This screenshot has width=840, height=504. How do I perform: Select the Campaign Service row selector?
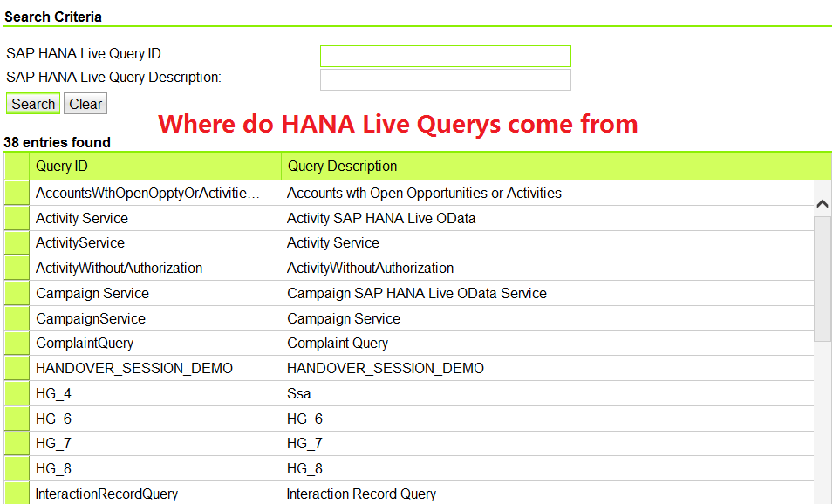(17, 293)
